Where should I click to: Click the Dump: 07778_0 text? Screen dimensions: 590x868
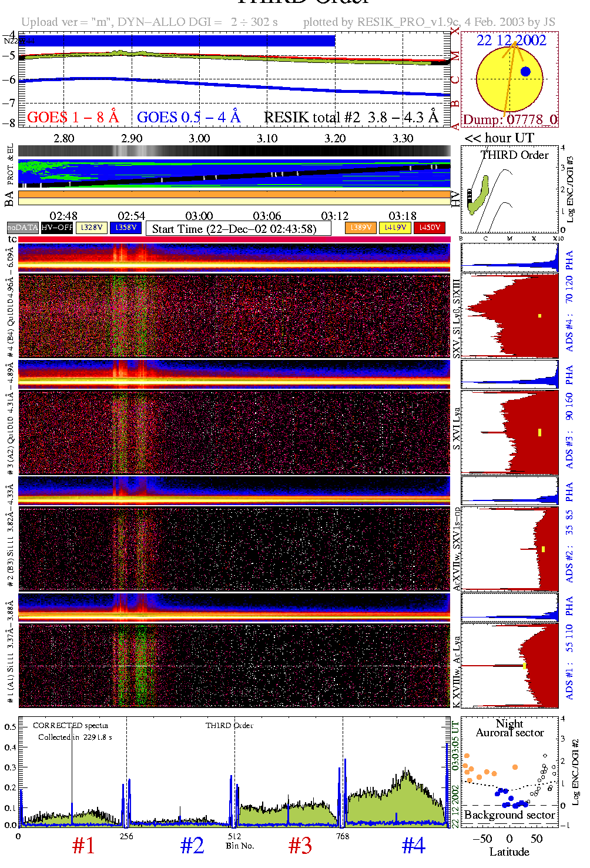pyautogui.click(x=509, y=120)
